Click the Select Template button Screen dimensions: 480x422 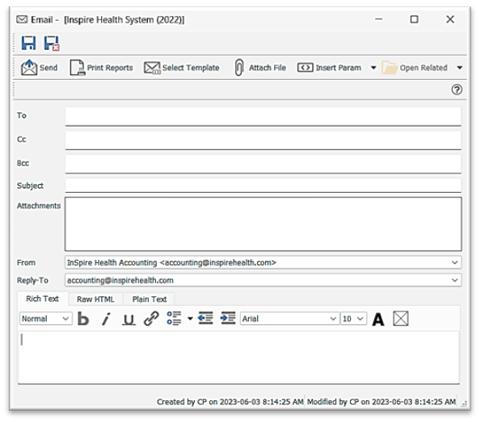tap(182, 68)
